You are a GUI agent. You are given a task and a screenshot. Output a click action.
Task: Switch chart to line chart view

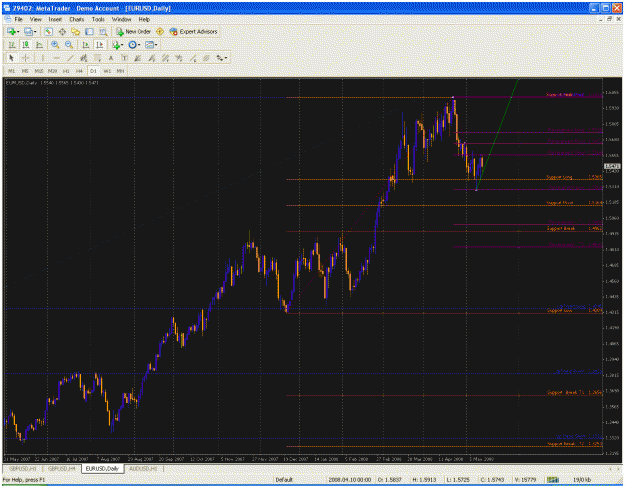[39, 45]
